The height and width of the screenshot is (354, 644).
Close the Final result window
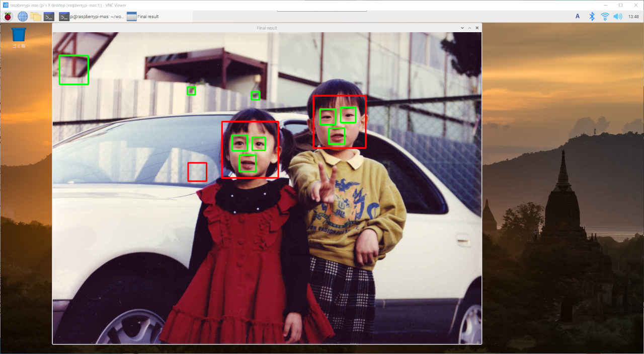click(477, 28)
